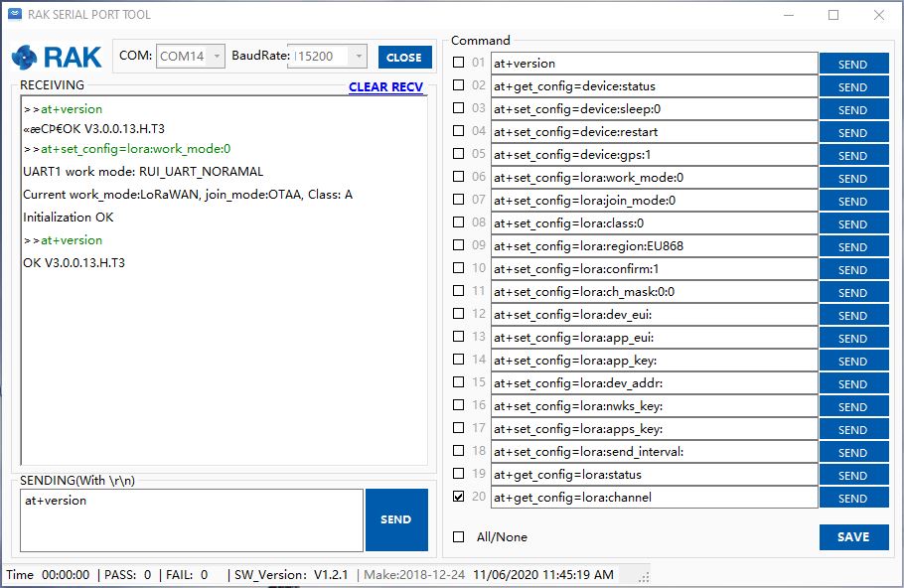Viewport: 904px width, 588px height.
Task: Enable the All/None checkbox
Action: [x=458, y=537]
